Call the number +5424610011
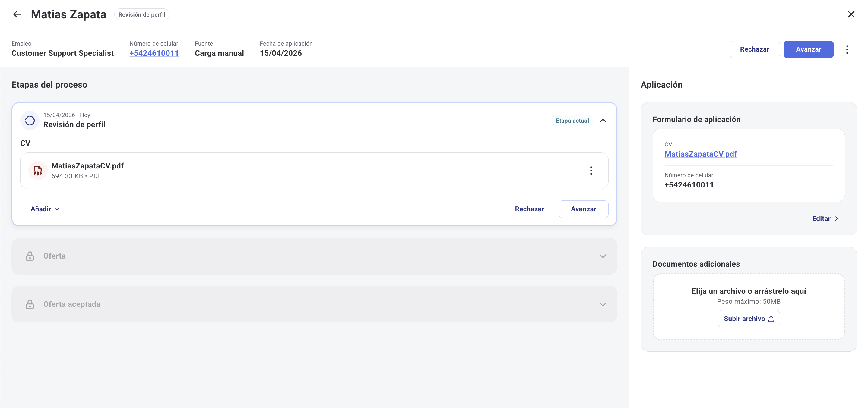 coord(154,53)
